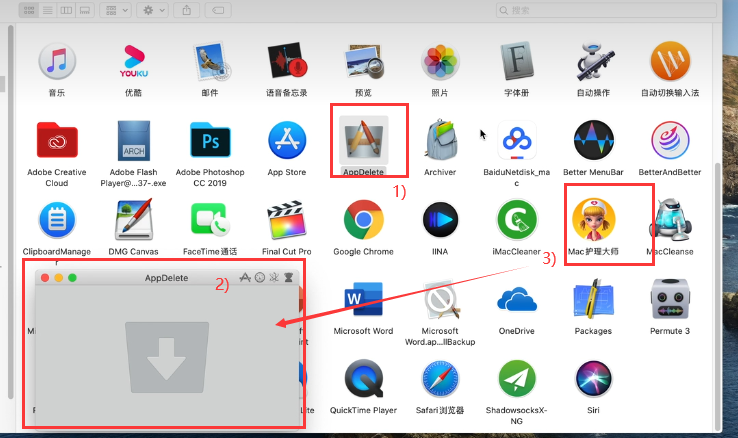
Task: Minimize the AppDelete window
Action: tap(59, 278)
